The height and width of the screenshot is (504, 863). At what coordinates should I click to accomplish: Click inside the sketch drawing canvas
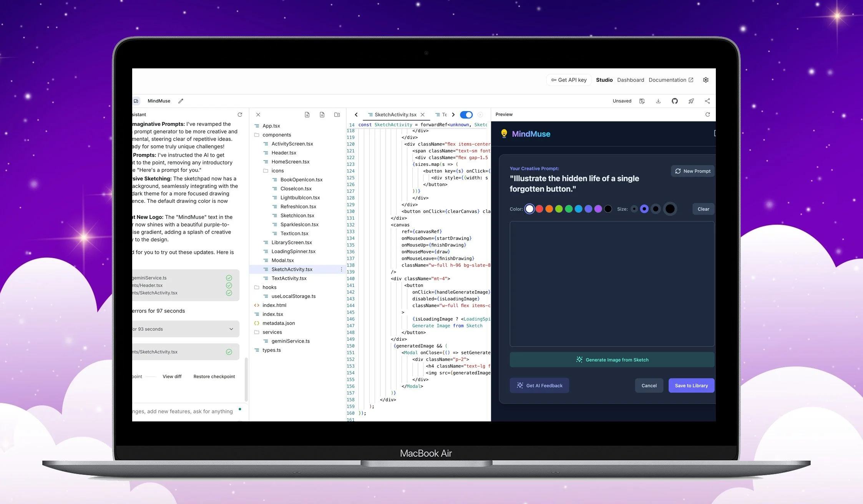point(612,284)
